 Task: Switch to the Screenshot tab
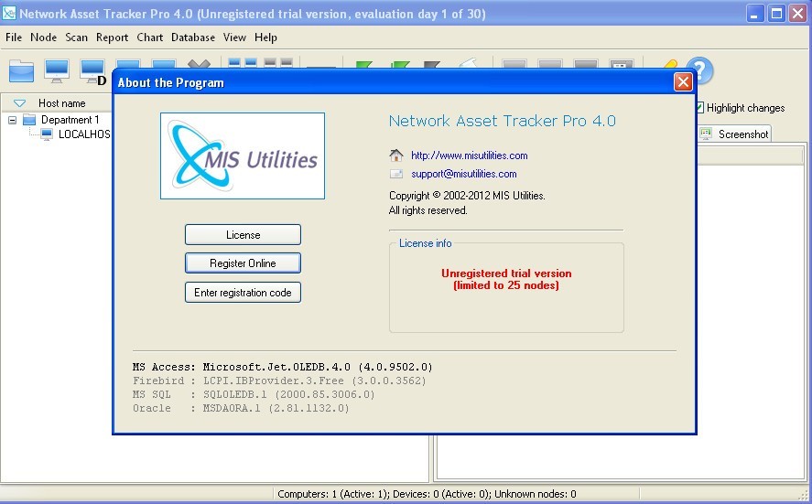point(734,134)
